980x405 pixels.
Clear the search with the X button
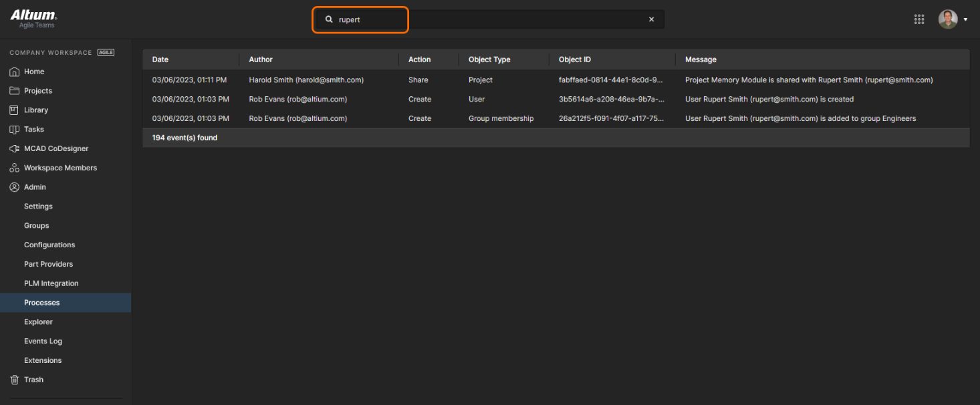pyautogui.click(x=651, y=19)
